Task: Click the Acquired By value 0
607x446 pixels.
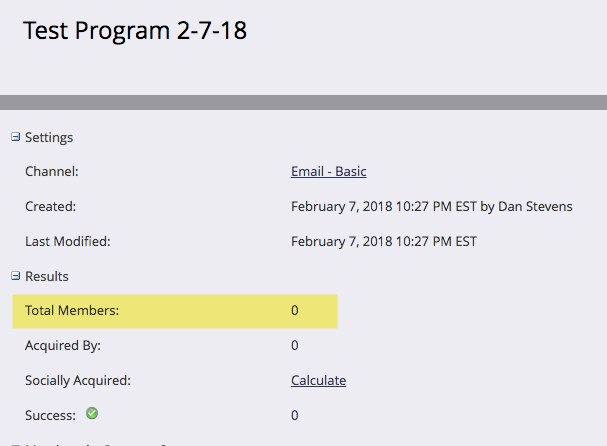Action: [x=295, y=346]
